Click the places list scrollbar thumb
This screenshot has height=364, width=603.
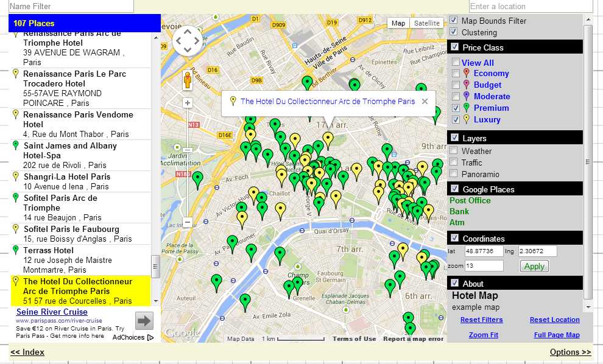[156, 267]
